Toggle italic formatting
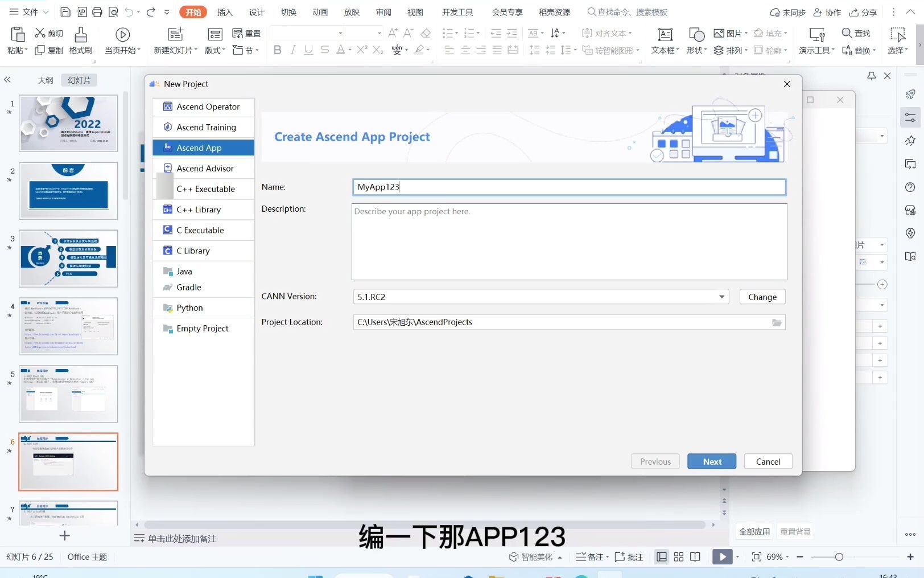The image size is (924, 578). (292, 50)
